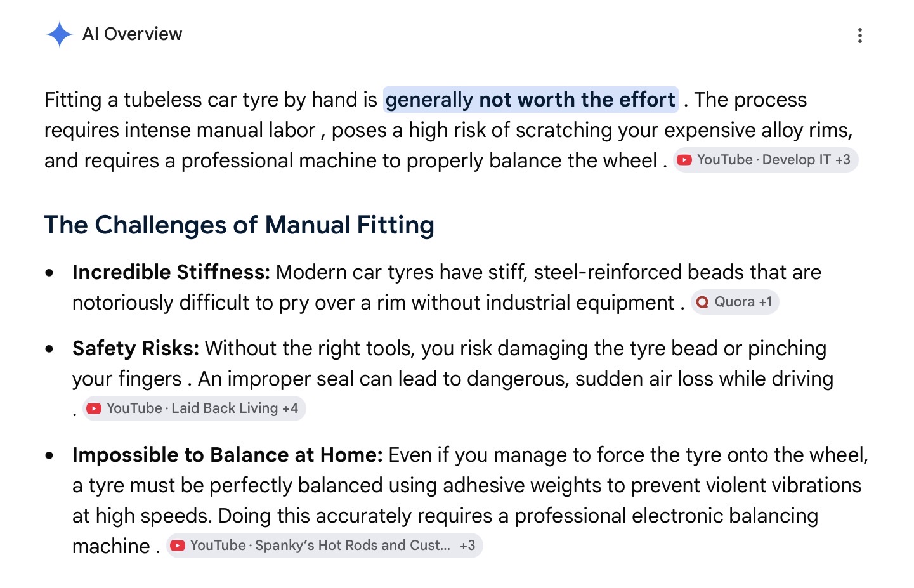
Task: Click the Quora logo icon
Action: [x=702, y=302]
